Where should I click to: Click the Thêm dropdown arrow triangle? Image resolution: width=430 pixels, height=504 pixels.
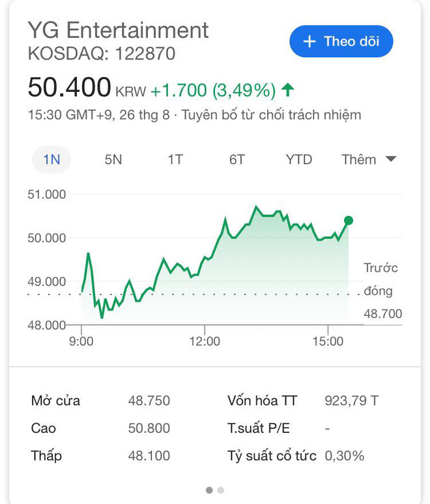click(x=391, y=159)
